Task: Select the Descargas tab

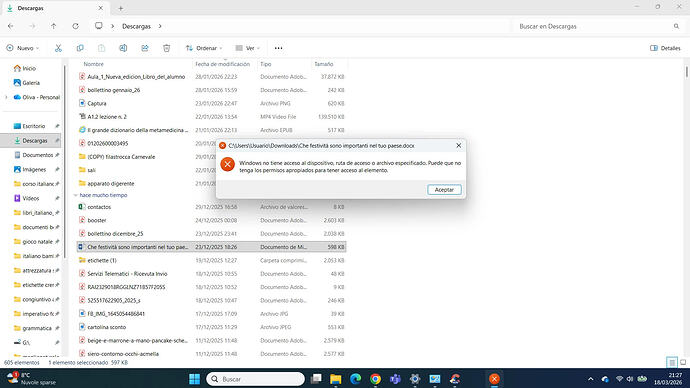Action: [55, 8]
